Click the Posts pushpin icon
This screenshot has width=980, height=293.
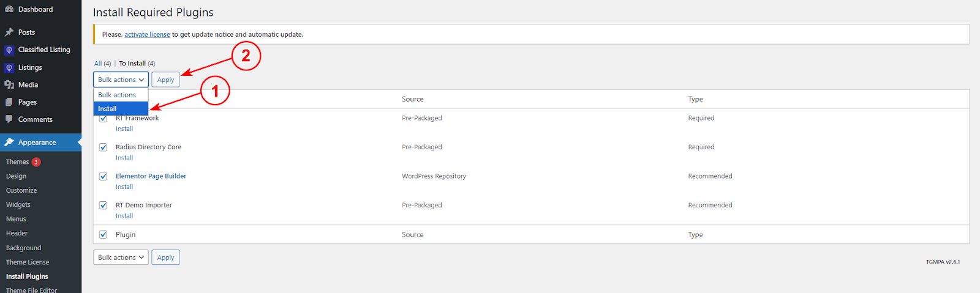coord(9,32)
